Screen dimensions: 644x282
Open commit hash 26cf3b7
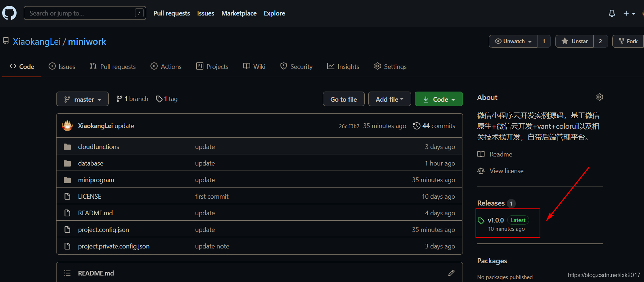[349, 126]
